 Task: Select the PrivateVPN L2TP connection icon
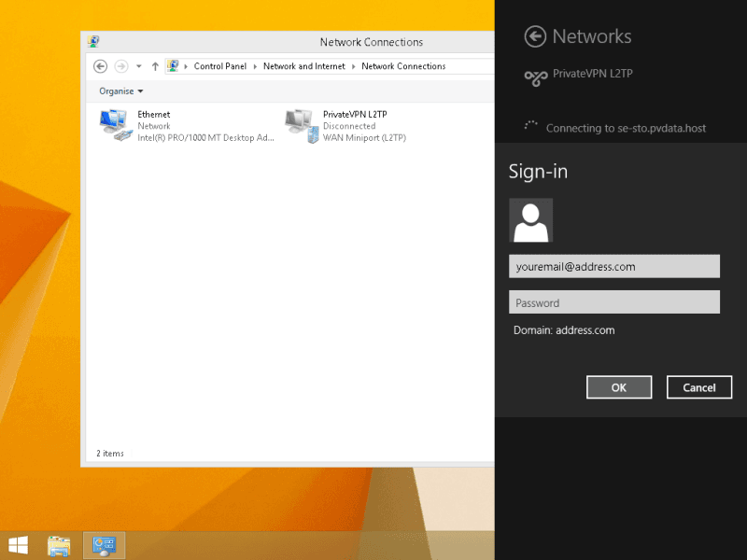tap(301, 125)
